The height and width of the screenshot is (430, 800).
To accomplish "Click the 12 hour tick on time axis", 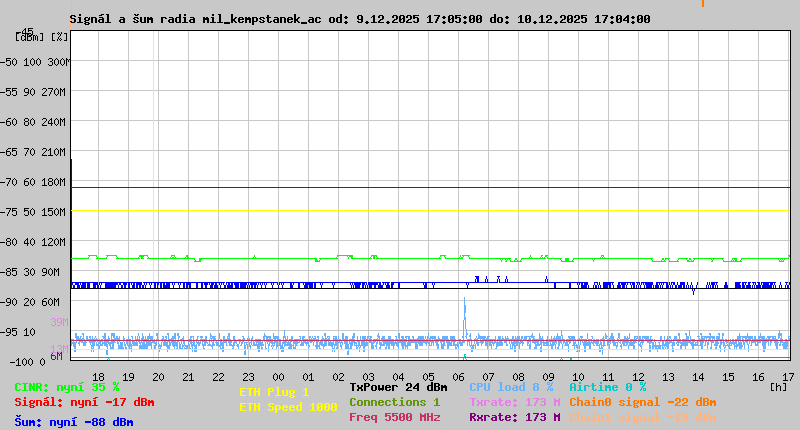I will point(668,377).
